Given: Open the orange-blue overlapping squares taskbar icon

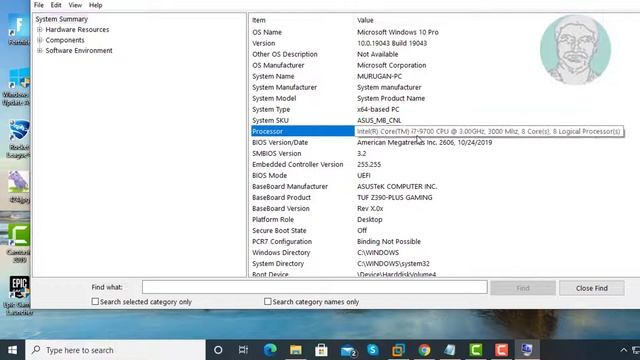Looking at the screenshot, I should click(398, 350).
